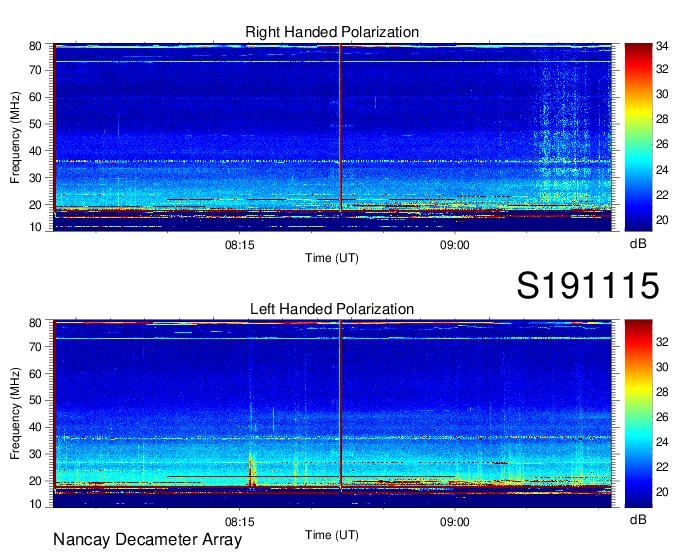Click 08:15 time tick under Left Handed plot

click(x=239, y=522)
